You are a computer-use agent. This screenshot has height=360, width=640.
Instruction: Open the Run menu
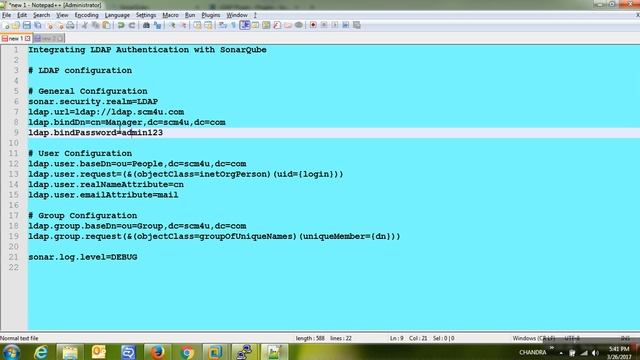coord(190,15)
